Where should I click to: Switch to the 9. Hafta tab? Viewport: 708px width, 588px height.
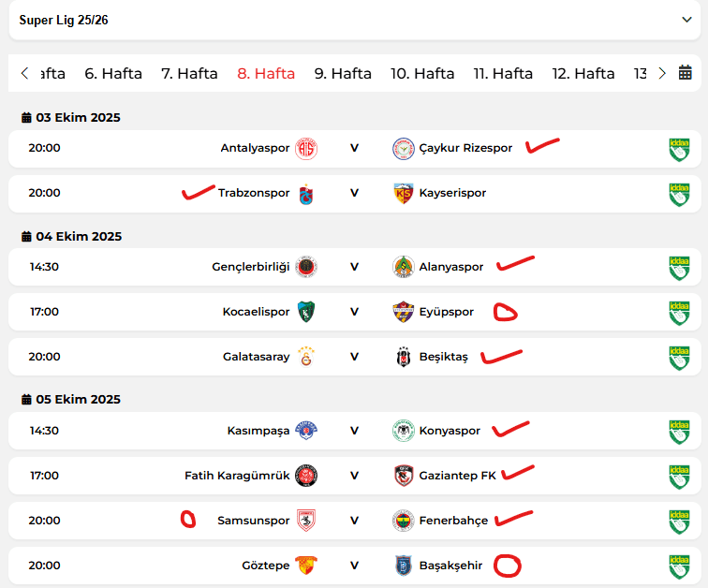(343, 73)
